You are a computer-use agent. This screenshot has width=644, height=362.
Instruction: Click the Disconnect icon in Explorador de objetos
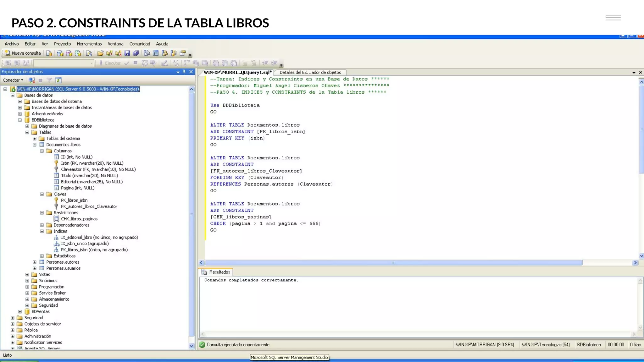click(32, 80)
